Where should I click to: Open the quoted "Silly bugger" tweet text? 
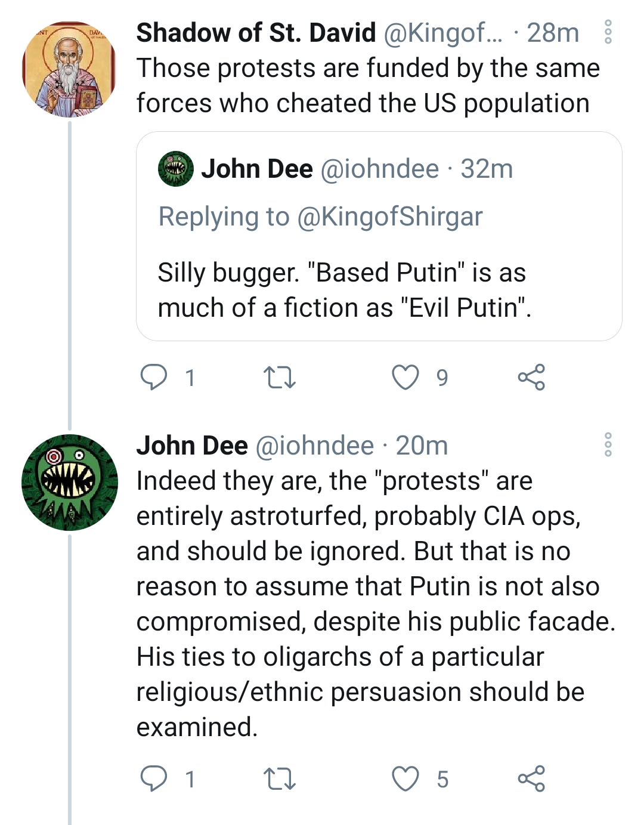point(343,290)
